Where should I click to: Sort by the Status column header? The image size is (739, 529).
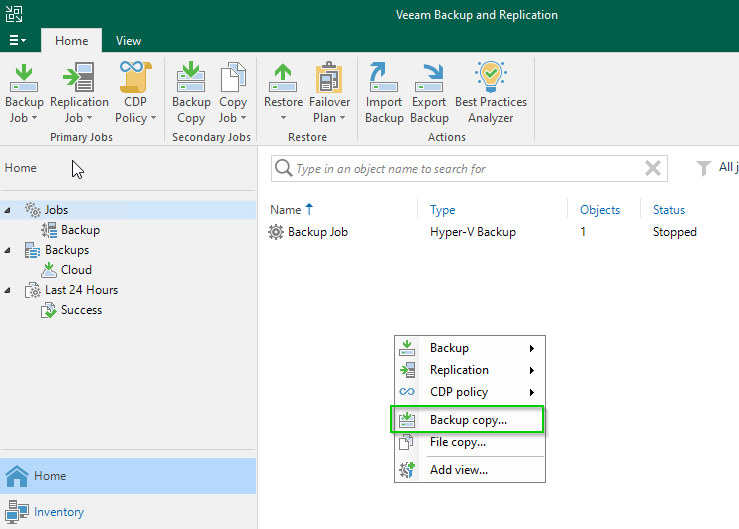pos(669,210)
